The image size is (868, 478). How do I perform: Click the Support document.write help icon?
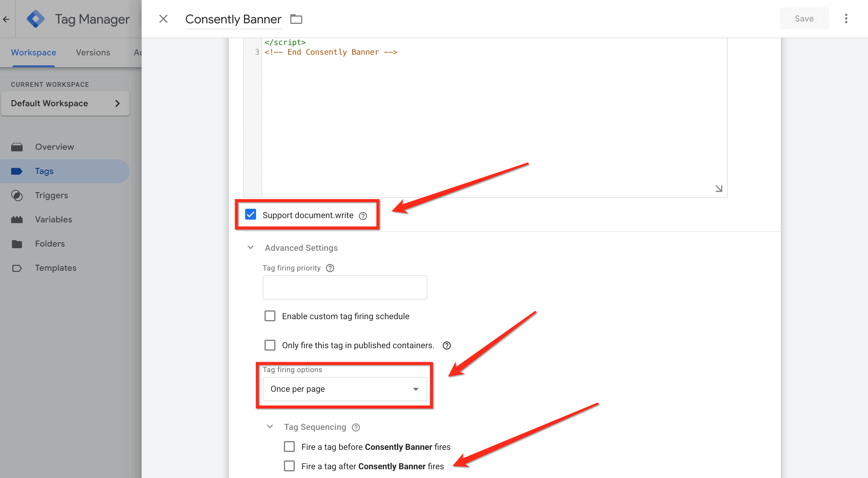(x=363, y=216)
